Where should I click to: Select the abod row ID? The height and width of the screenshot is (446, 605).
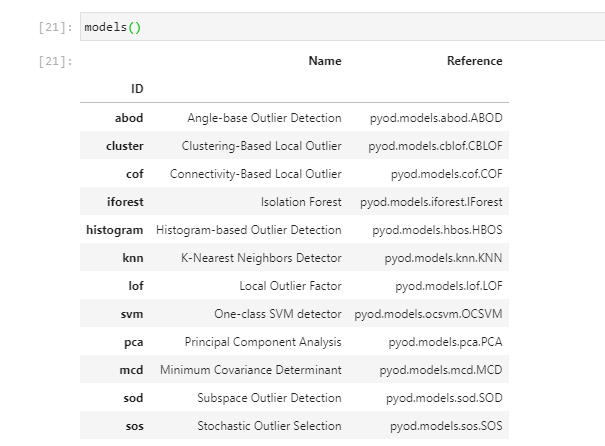pyautogui.click(x=129, y=118)
